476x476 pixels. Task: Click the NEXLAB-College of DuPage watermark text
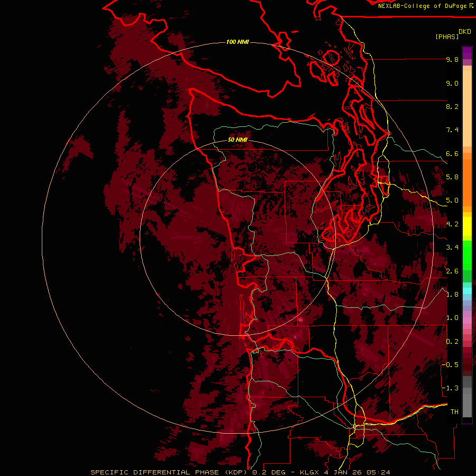(422, 6)
